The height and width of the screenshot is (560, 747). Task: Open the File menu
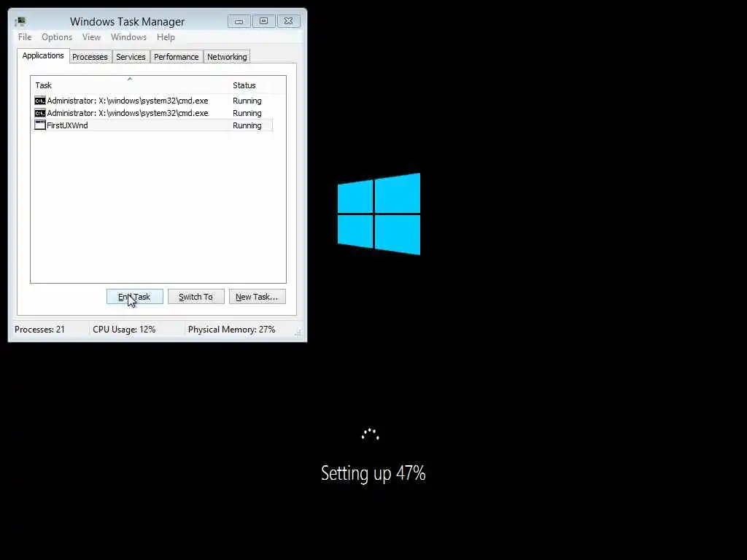[25, 37]
